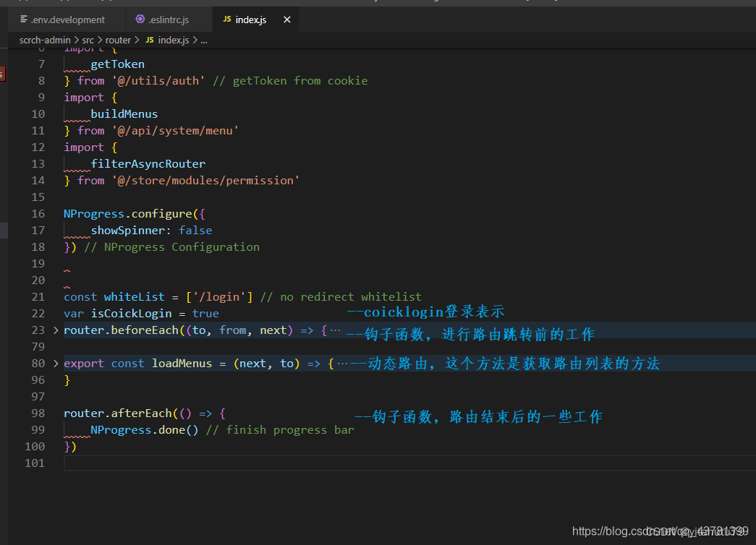Click the breadcrumb ellipsis symbol item
The height and width of the screenshot is (545, 756).
203,40
